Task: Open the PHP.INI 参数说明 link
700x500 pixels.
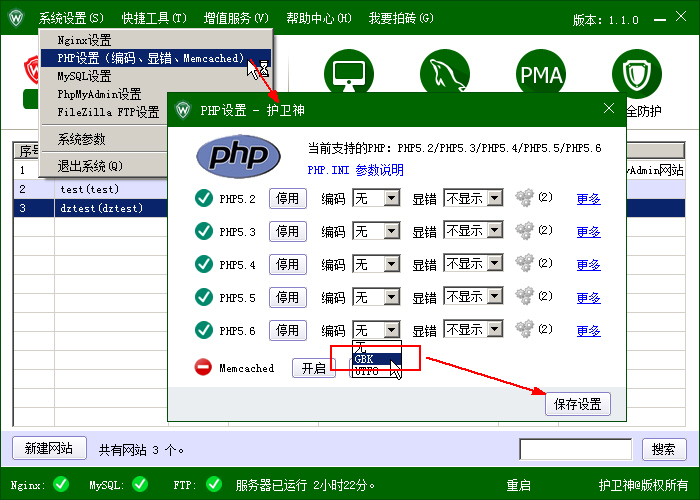Action: click(x=355, y=170)
